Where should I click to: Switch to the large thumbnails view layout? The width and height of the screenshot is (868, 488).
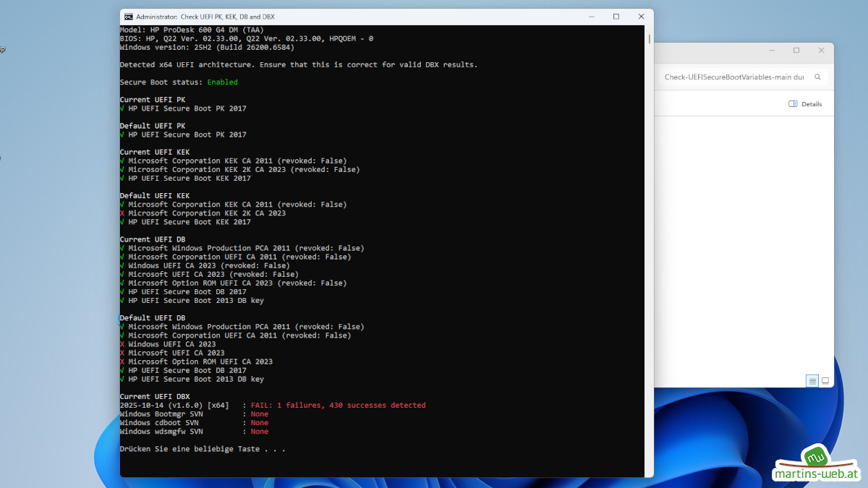(x=825, y=381)
